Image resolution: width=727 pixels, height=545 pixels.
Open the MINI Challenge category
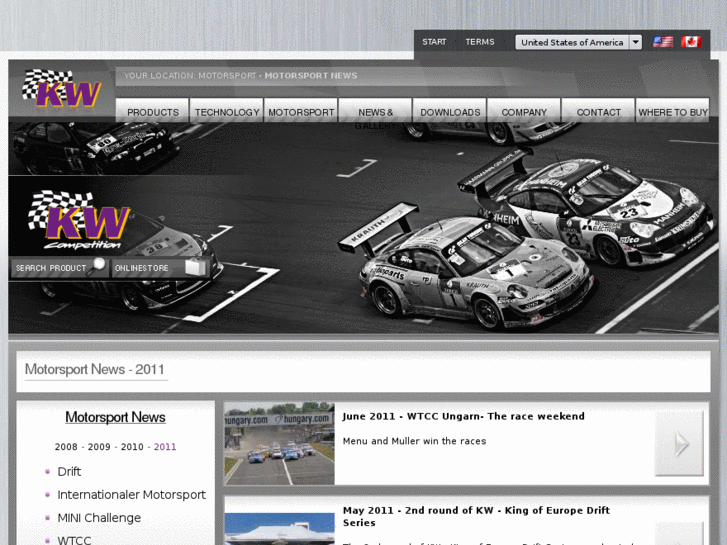(99, 518)
